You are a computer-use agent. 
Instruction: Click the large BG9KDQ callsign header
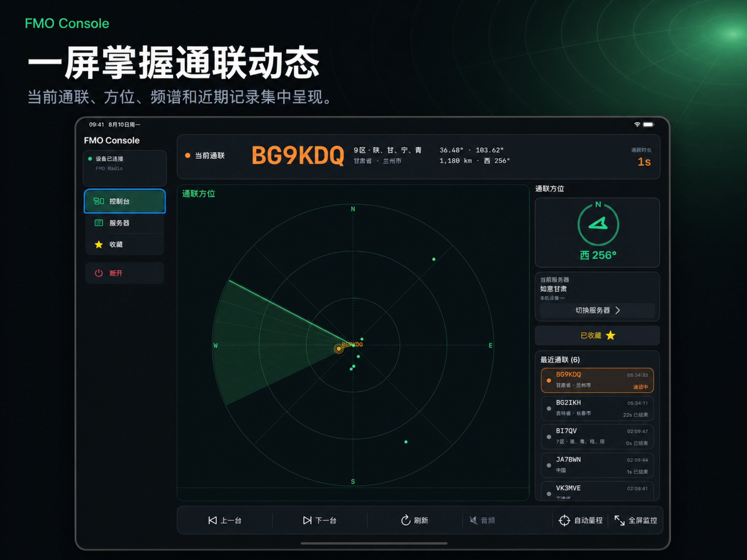[x=297, y=156]
